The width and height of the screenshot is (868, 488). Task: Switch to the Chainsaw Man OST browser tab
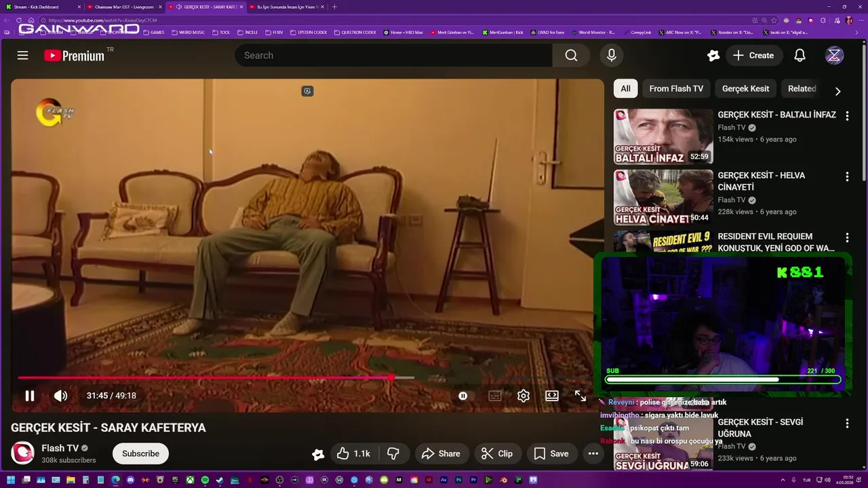pyautogui.click(x=124, y=7)
